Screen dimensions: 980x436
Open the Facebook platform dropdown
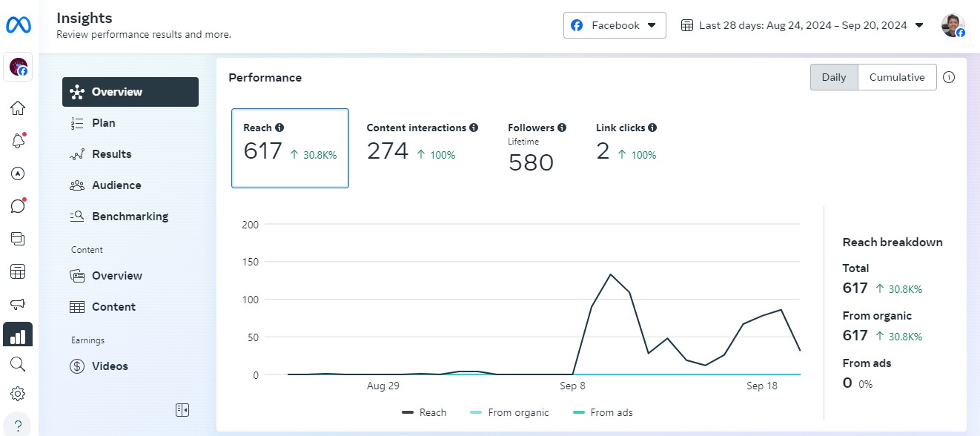pyautogui.click(x=615, y=25)
